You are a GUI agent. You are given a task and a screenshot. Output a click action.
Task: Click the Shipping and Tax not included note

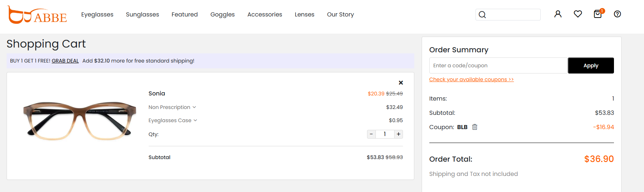pos(474,174)
